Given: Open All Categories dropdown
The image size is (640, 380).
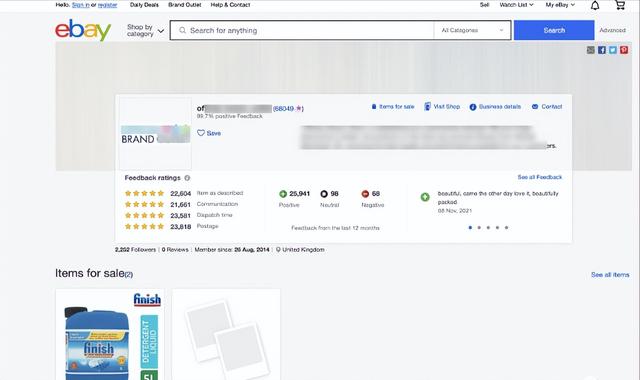Looking at the screenshot, I should (x=472, y=30).
